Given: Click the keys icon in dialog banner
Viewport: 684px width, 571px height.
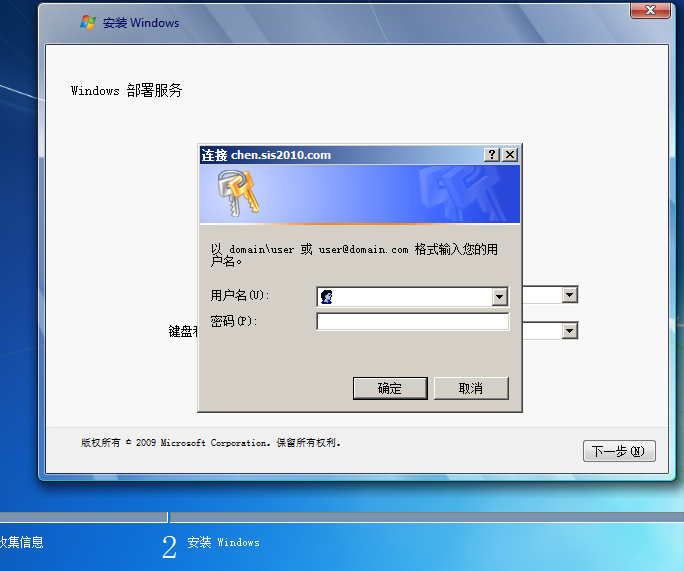Looking at the screenshot, I should 238,193.
